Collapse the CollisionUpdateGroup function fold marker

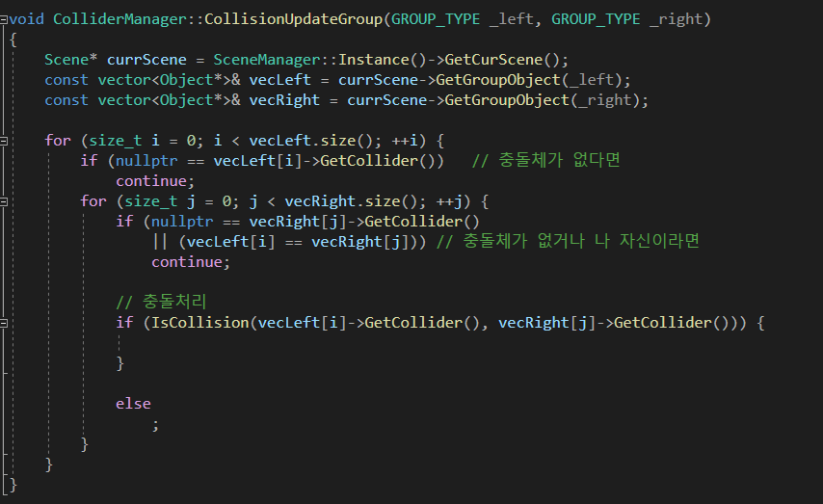point(4,20)
